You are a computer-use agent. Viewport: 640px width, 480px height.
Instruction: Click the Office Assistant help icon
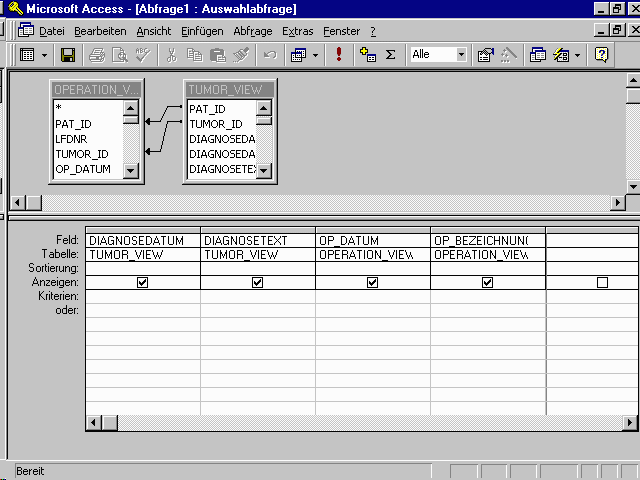coord(601,55)
